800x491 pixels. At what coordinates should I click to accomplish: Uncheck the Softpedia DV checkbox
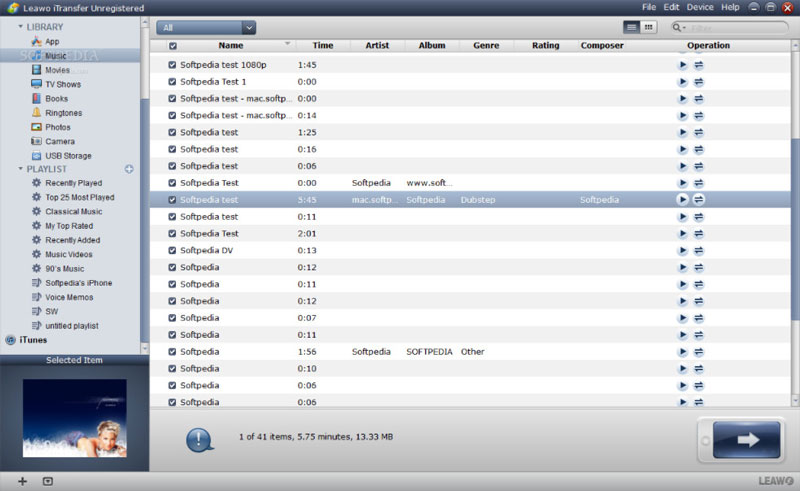(x=172, y=251)
